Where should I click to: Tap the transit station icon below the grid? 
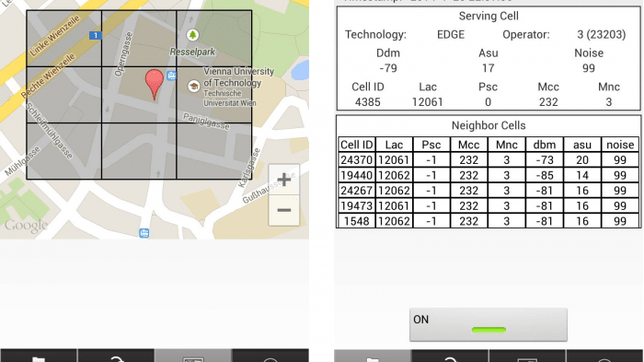[144, 233]
